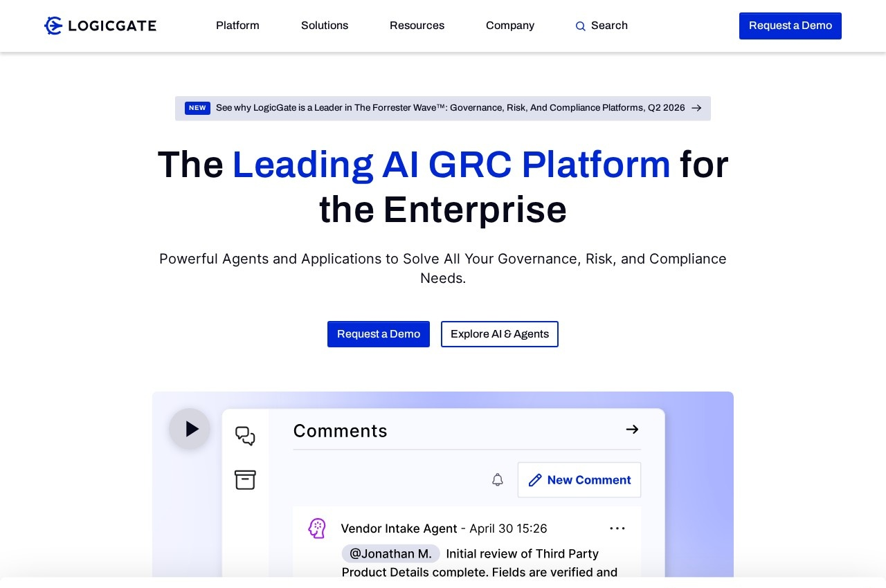Click the 'Comments' panel heading

point(341,431)
